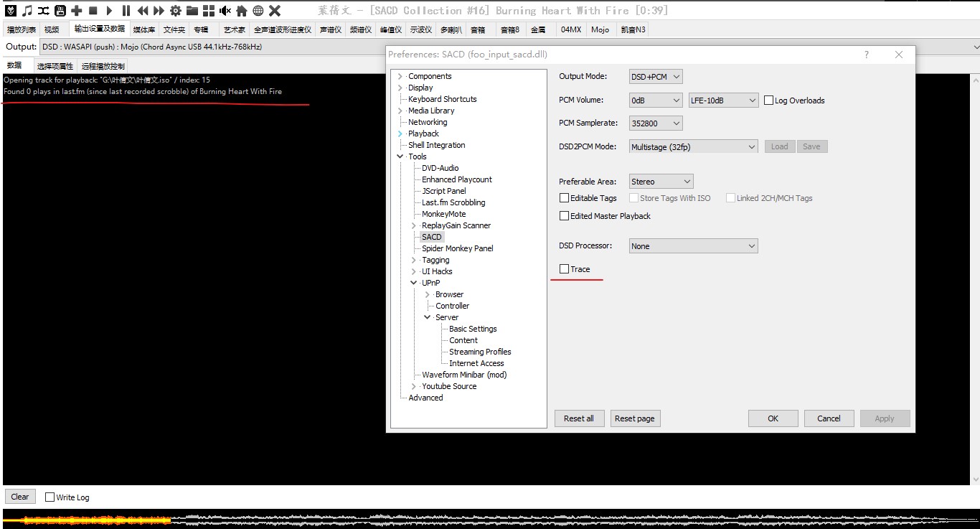The image size is (980, 529).
Task: Select Last.fm Scrobbling in preferences tree
Action: pyautogui.click(x=453, y=202)
